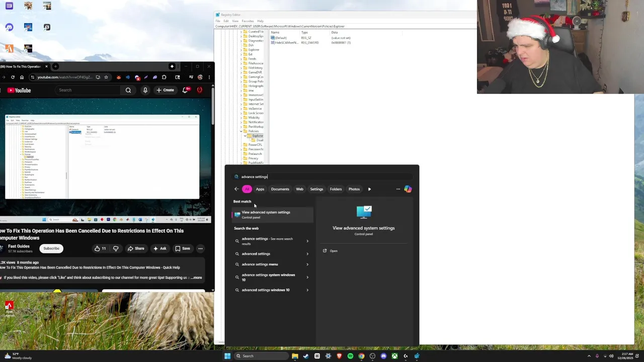
Task: Open Discord from the taskbar
Action: pyautogui.click(x=383, y=356)
